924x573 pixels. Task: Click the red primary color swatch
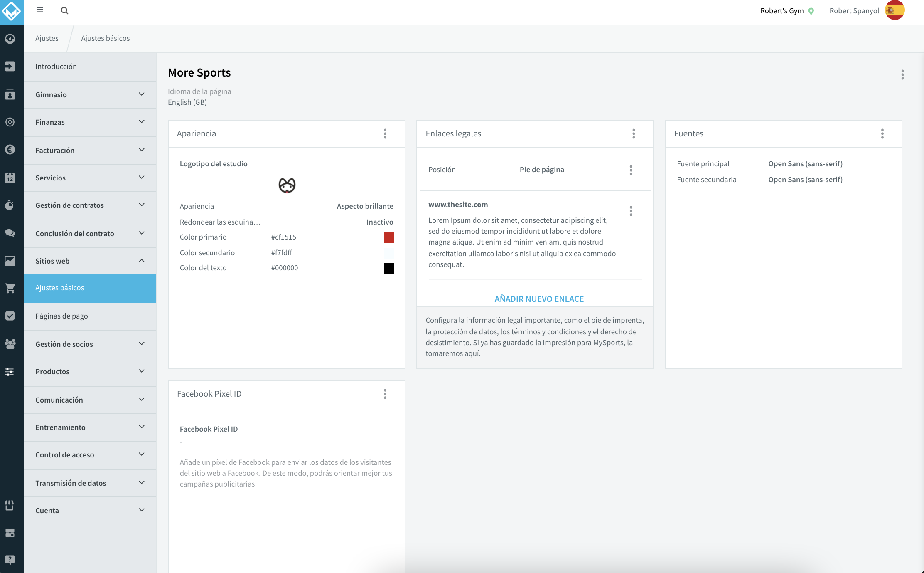pyautogui.click(x=388, y=237)
